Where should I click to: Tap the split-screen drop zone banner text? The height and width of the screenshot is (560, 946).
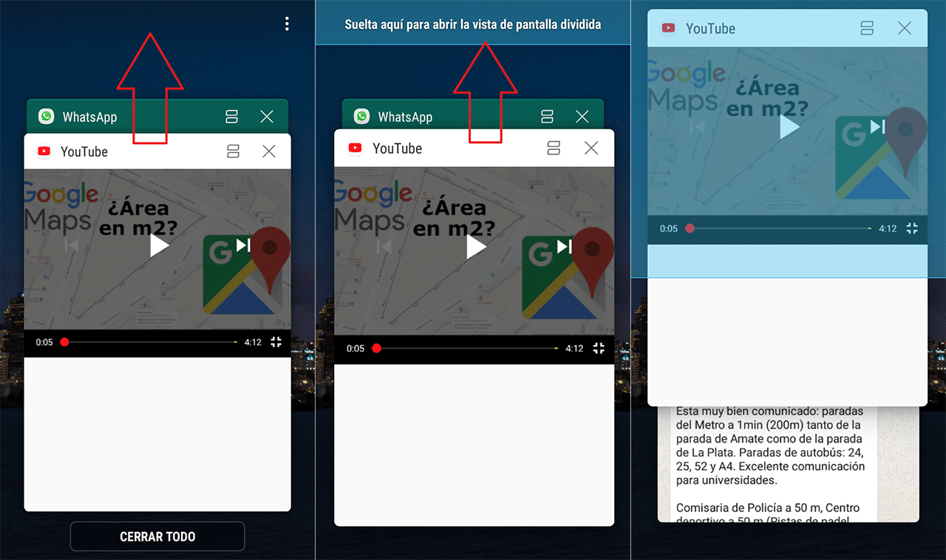[x=473, y=24]
